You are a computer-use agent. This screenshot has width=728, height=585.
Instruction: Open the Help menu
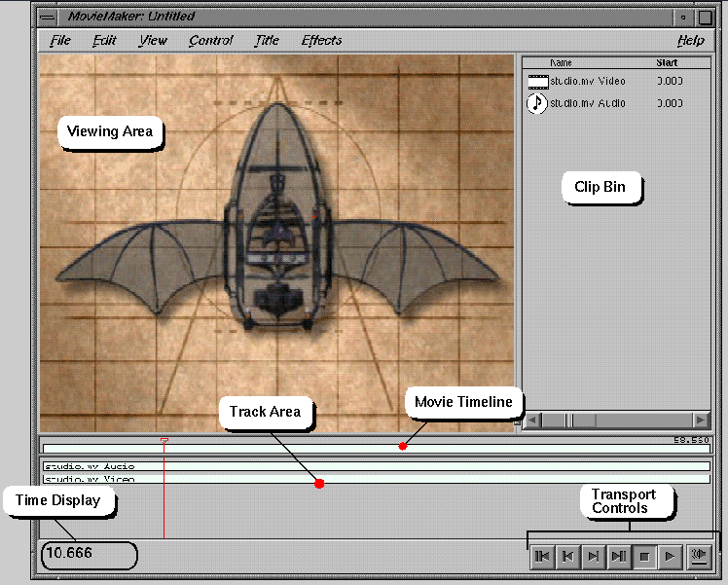pos(690,40)
